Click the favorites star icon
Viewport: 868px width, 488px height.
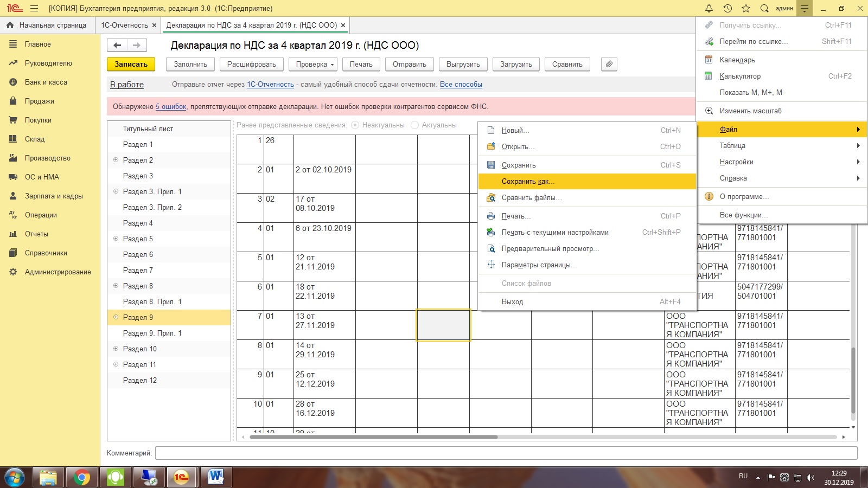click(x=746, y=8)
